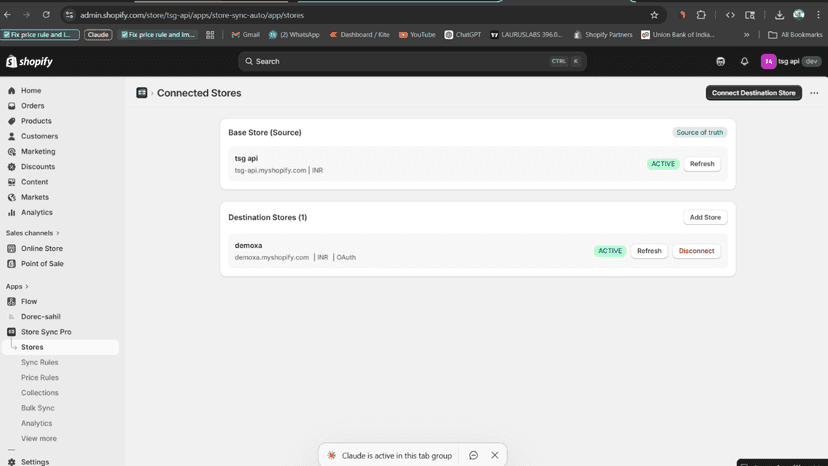Viewport: 828px width, 466px height.
Task: Open the three-dot menu beside Connect Destination Store
Action: (x=814, y=92)
